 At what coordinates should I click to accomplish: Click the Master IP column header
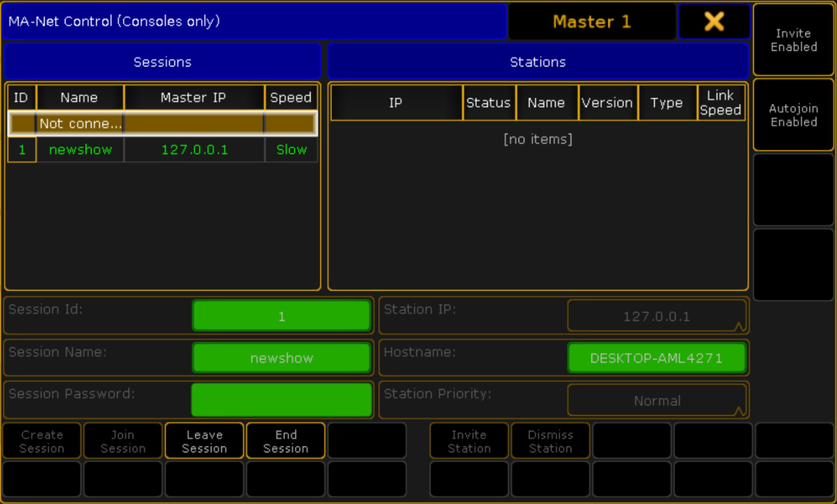point(194,97)
